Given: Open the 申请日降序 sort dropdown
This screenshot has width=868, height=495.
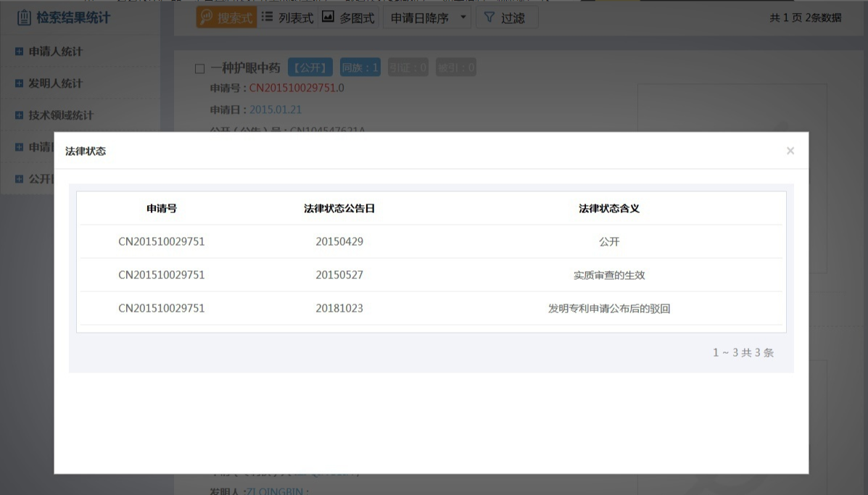Looking at the screenshot, I should point(427,17).
